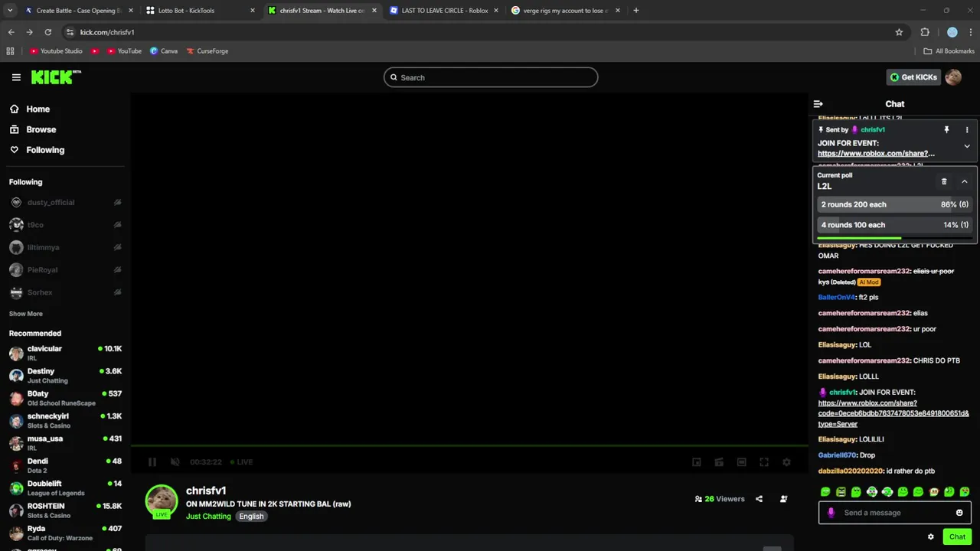
Task: Open the chrisfv1 streamer avatar
Action: pos(162,500)
